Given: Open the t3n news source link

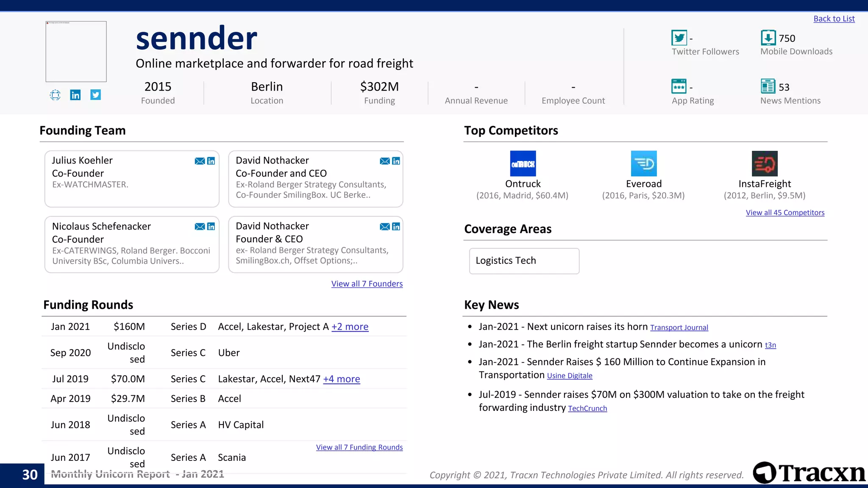Looking at the screenshot, I should [x=771, y=345].
